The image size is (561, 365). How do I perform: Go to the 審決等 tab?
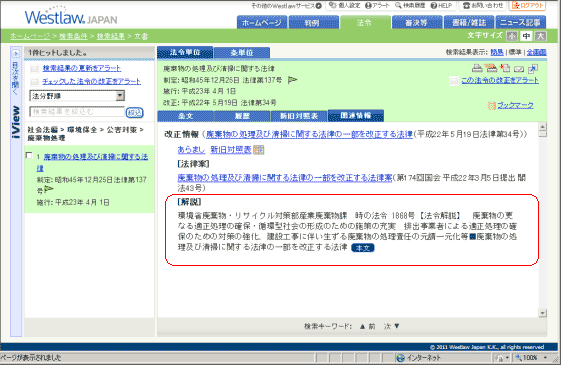417,23
